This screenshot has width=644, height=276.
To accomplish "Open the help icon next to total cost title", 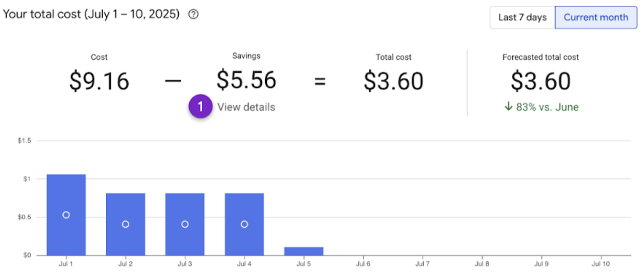I will pyautogui.click(x=193, y=14).
